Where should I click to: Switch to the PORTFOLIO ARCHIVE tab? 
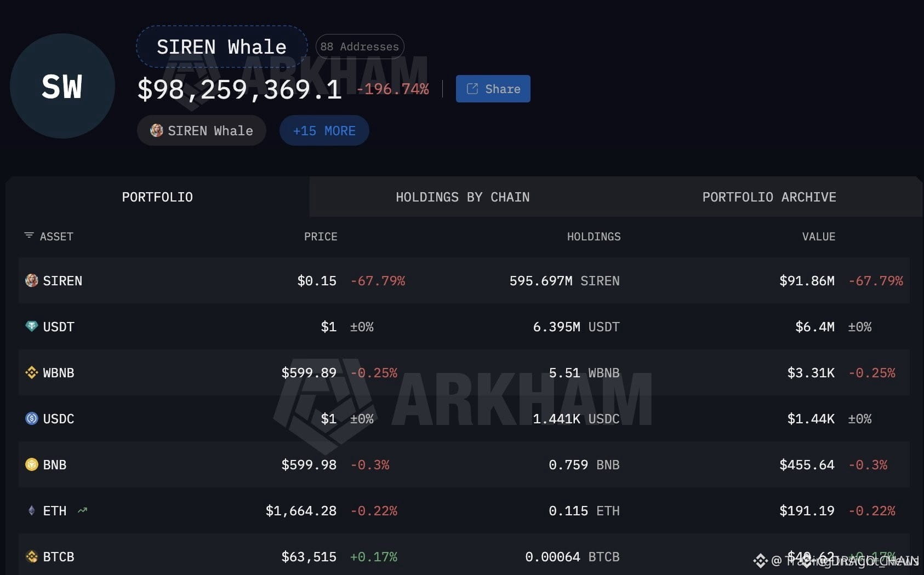click(x=769, y=197)
